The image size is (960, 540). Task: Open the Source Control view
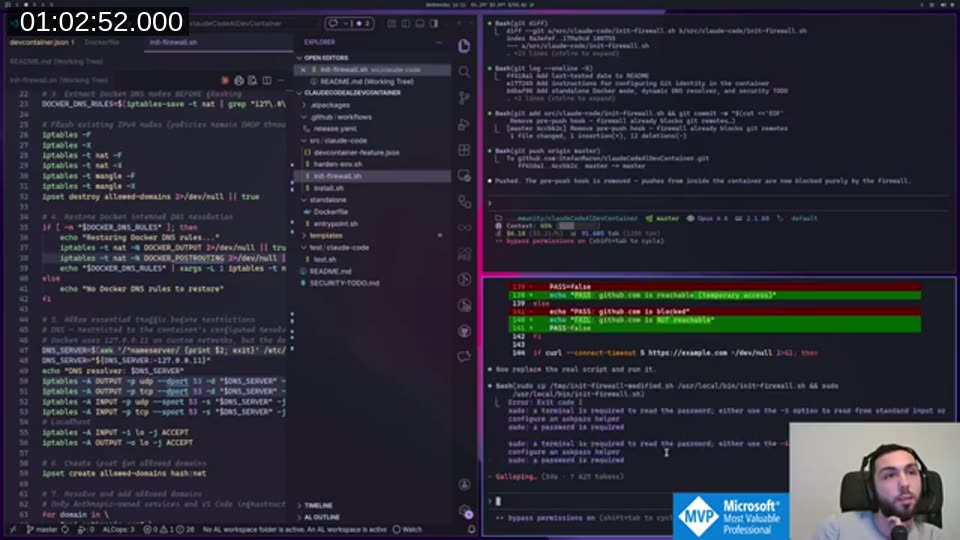464,98
